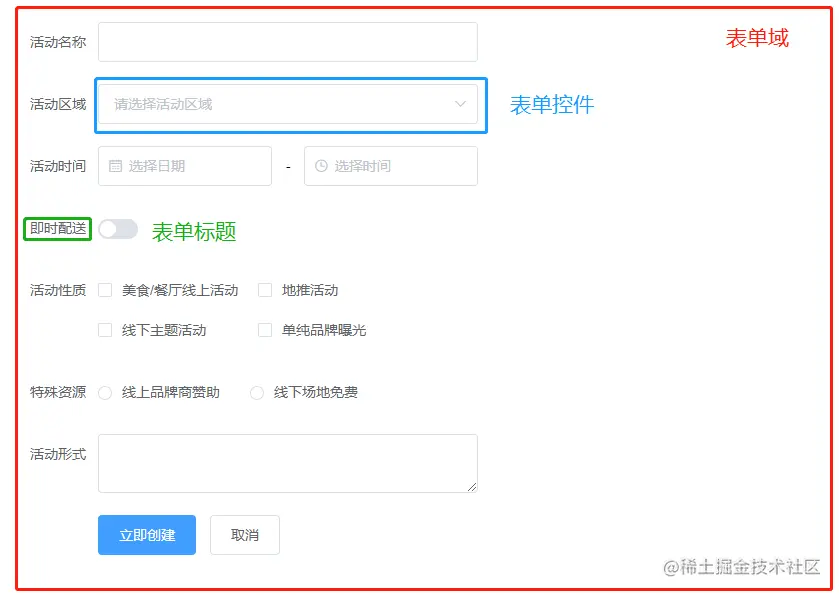The width and height of the screenshot is (839, 595).
Task: Click the 选择日期 date picker field
Action: tap(185, 166)
